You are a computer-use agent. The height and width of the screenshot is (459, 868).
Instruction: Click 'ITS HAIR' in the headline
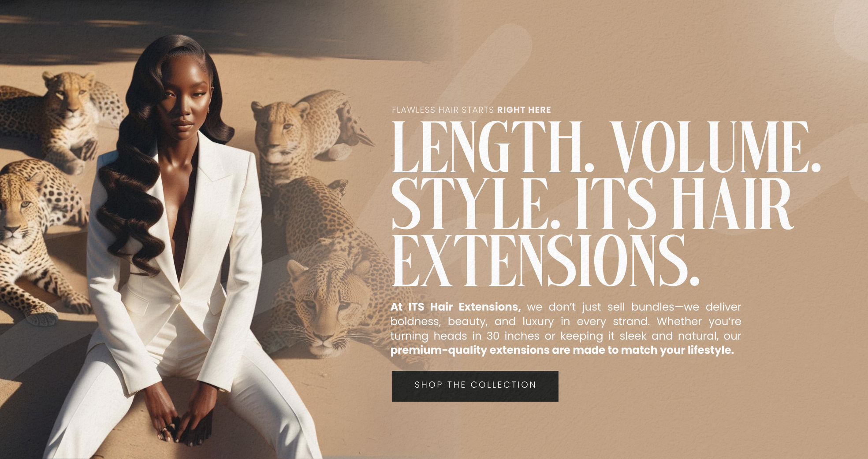(x=684, y=204)
